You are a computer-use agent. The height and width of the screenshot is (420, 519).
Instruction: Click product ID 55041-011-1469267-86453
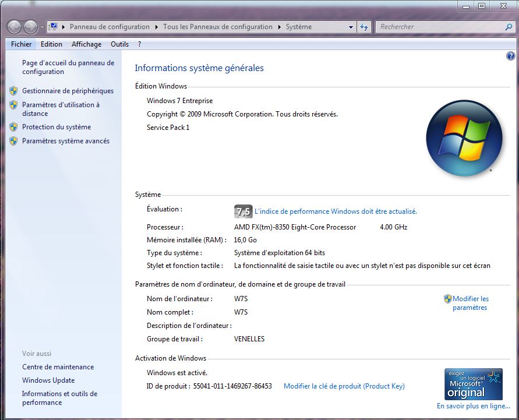(x=232, y=386)
